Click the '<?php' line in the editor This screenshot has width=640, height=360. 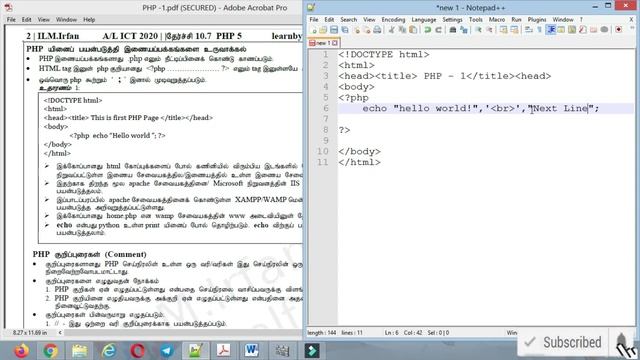(x=353, y=98)
